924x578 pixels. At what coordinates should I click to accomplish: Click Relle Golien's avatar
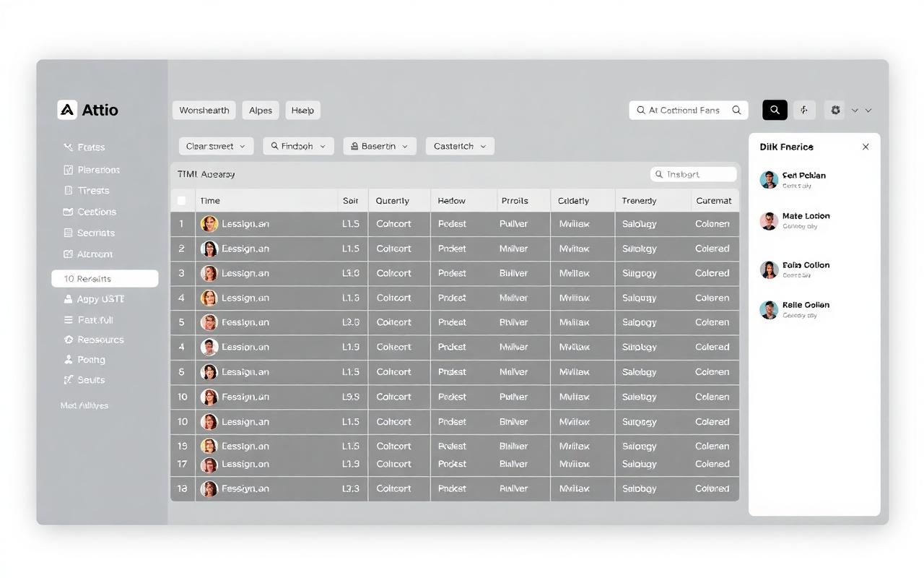769,309
